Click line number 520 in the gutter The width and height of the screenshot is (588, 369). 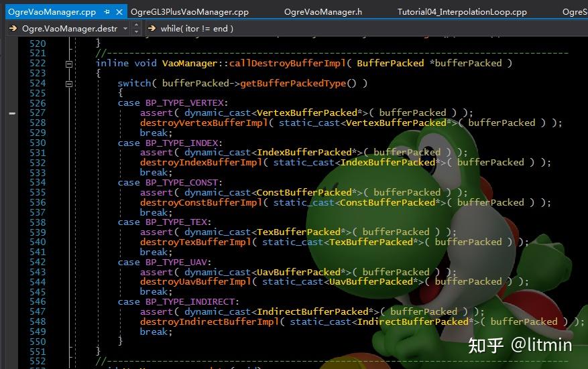pos(38,44)
